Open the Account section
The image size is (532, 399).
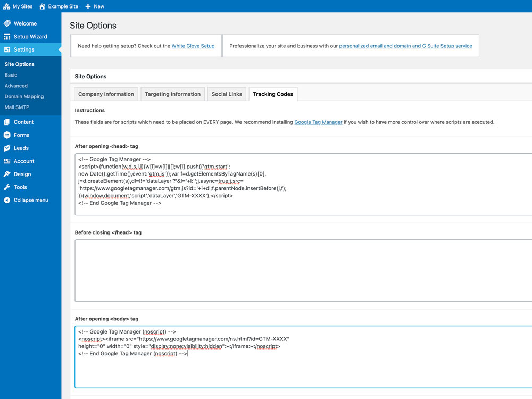coord(30,161)
